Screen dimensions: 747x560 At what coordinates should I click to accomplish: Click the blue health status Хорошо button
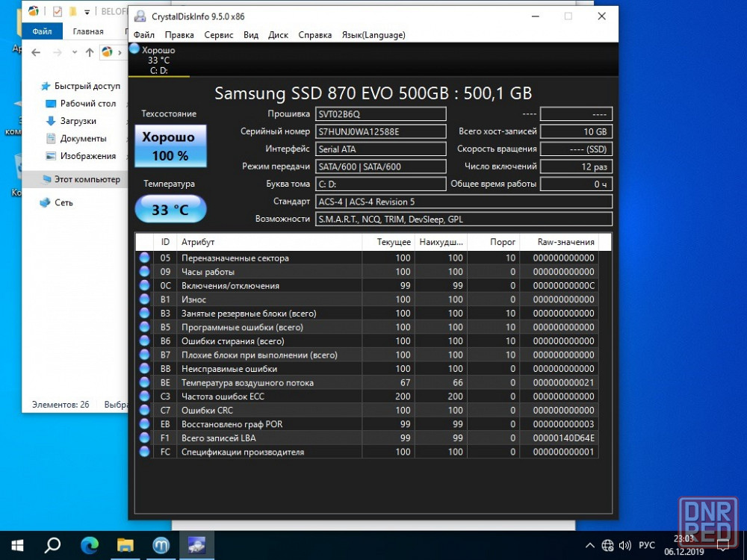[170, 146]
